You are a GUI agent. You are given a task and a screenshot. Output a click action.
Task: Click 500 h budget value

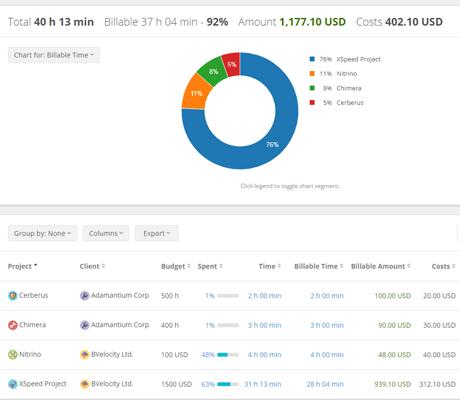tap(170, 296)
